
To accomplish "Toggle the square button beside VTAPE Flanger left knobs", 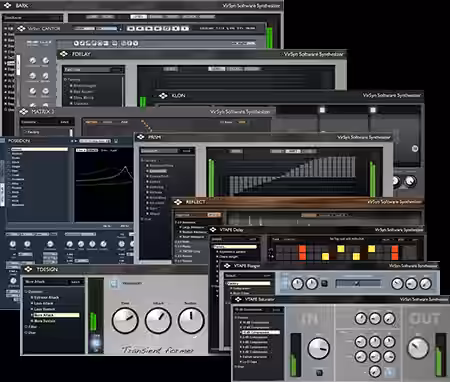I will [324, 284].
